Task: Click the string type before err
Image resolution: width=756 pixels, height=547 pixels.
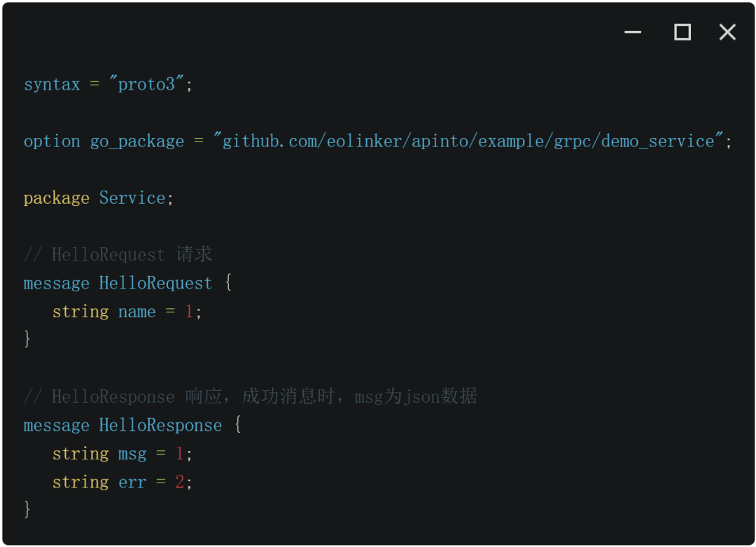Action: coord(80,483)
